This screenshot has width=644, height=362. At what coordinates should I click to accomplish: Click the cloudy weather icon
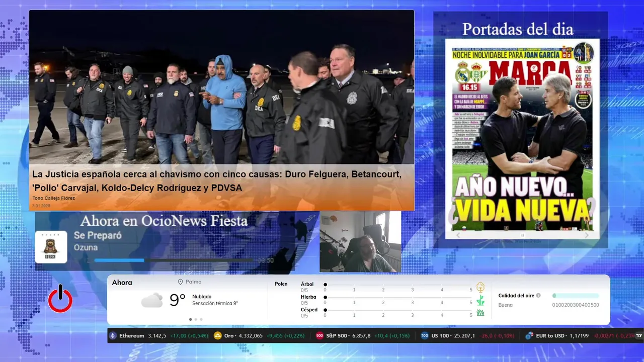(x=151, y=300)
